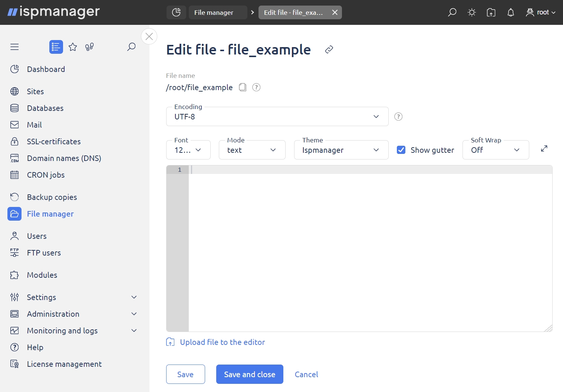This screenshot has width=563, height=392.
Task: Open Help in the sidebar
Action: pyautogui.click(x=35, y=347)
